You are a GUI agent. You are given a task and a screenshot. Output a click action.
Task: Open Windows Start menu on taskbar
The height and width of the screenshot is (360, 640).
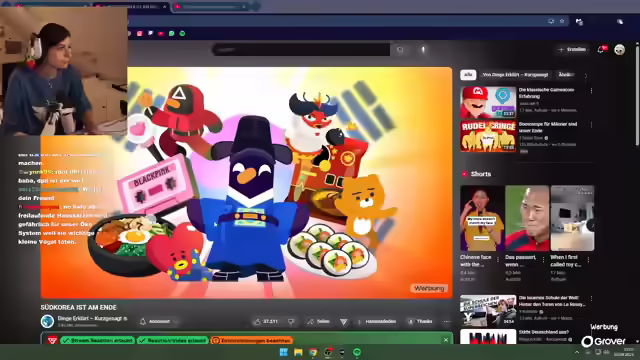pyautogui.click(x=284, y=352)
